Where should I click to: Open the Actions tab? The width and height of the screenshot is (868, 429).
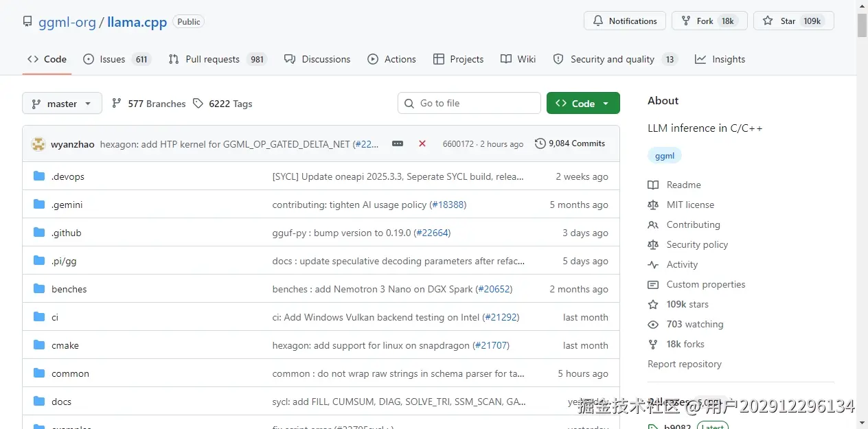392,60
